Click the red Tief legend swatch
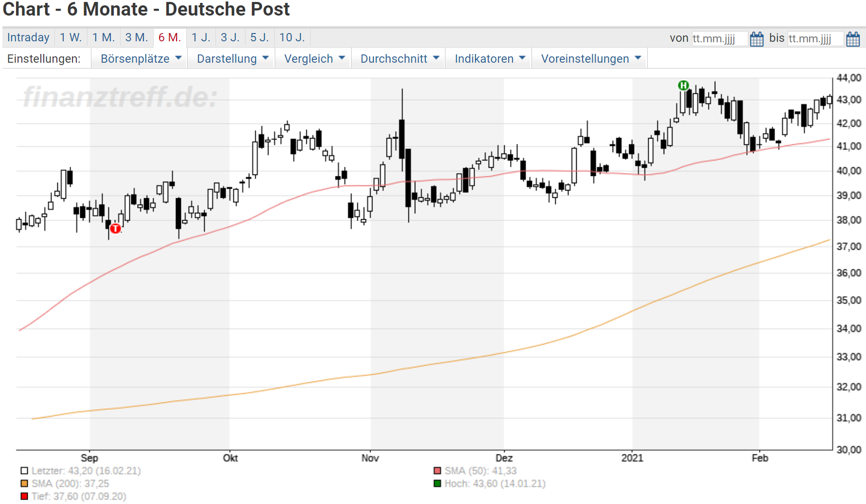This screenshot has width=866, height=504. coord(24,496)
